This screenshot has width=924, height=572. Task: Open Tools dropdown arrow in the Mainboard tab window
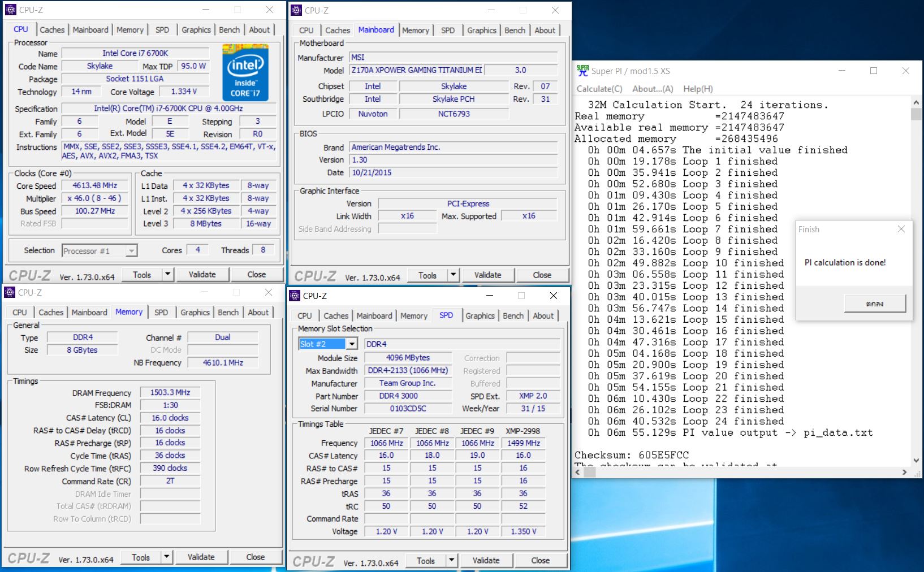453,275
